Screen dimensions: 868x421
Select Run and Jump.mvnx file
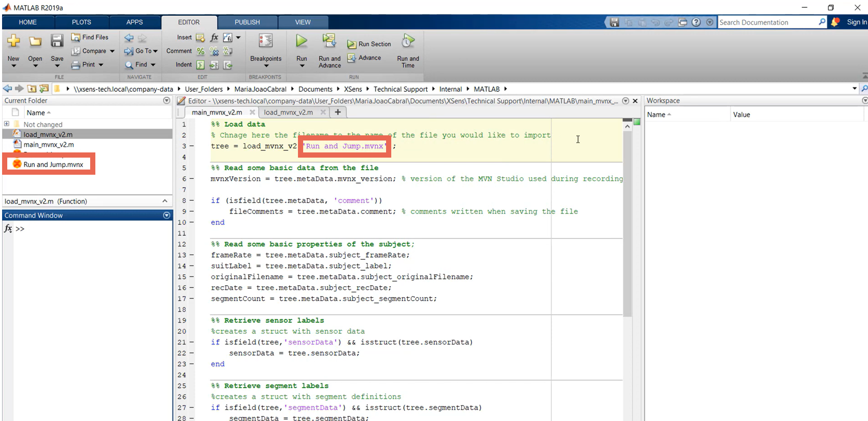click(x=53, y=164)
